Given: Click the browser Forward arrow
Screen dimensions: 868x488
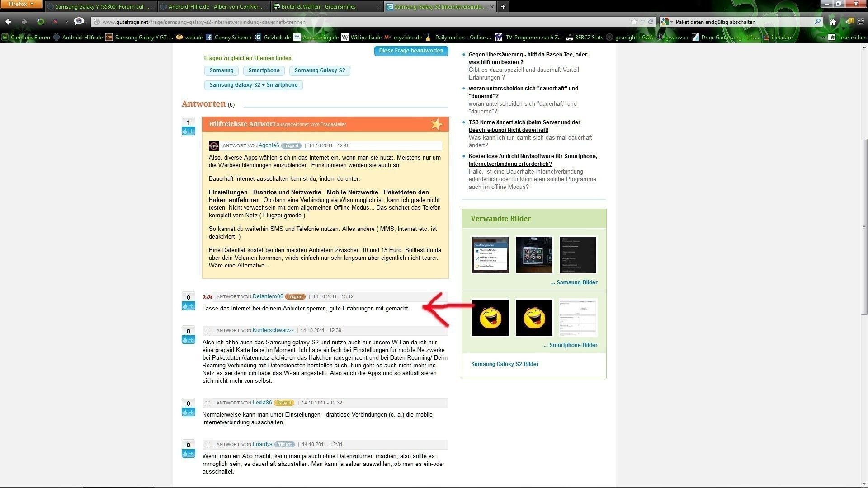Looking at the screenshot, I should [24, 22].
